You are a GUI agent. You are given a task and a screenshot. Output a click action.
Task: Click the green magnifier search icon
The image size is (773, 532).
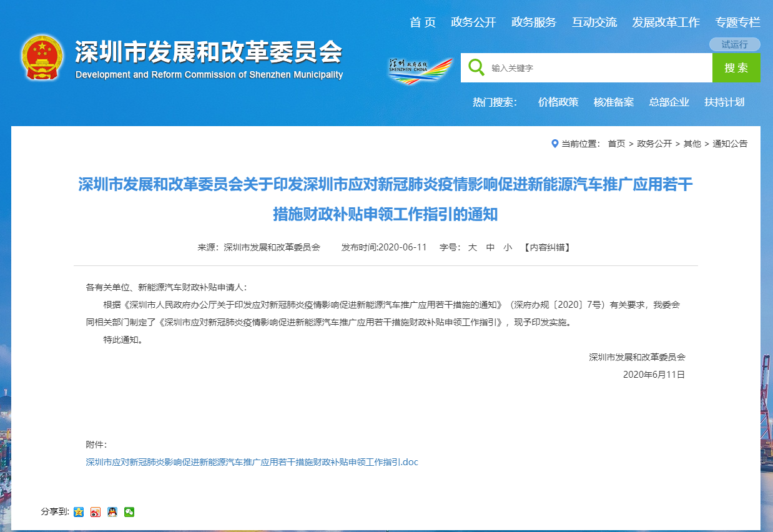(476, 67)
